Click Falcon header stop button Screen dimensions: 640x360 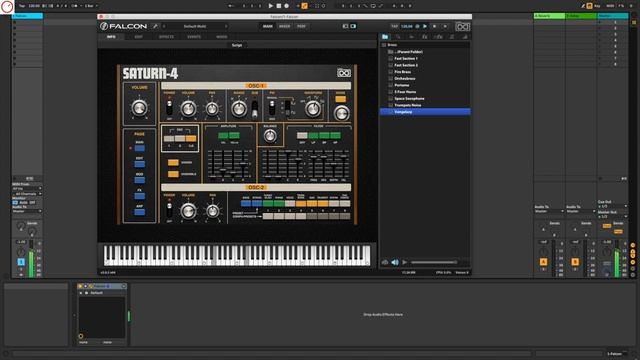click(x=435, y=26)
